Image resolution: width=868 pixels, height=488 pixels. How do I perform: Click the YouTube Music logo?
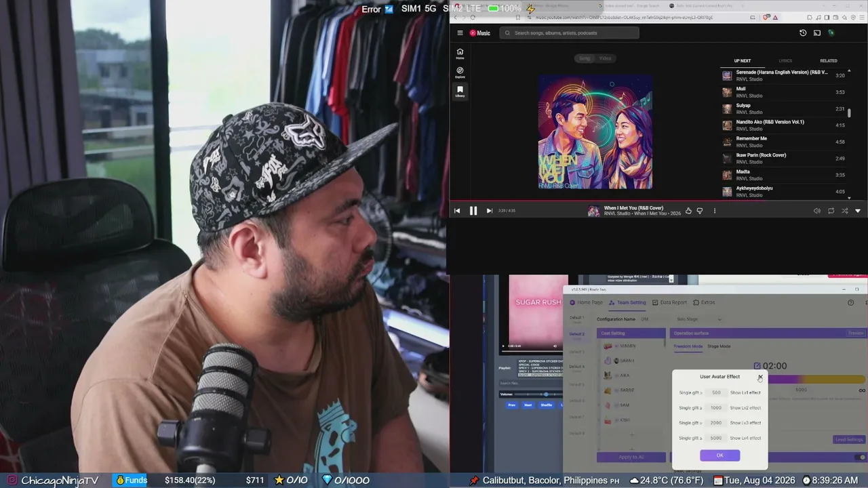(x=480, y=33)
